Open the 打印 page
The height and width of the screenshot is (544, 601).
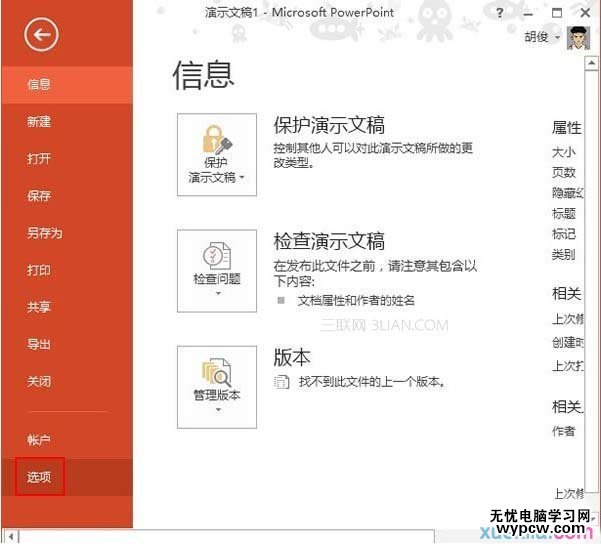[67, 270]
